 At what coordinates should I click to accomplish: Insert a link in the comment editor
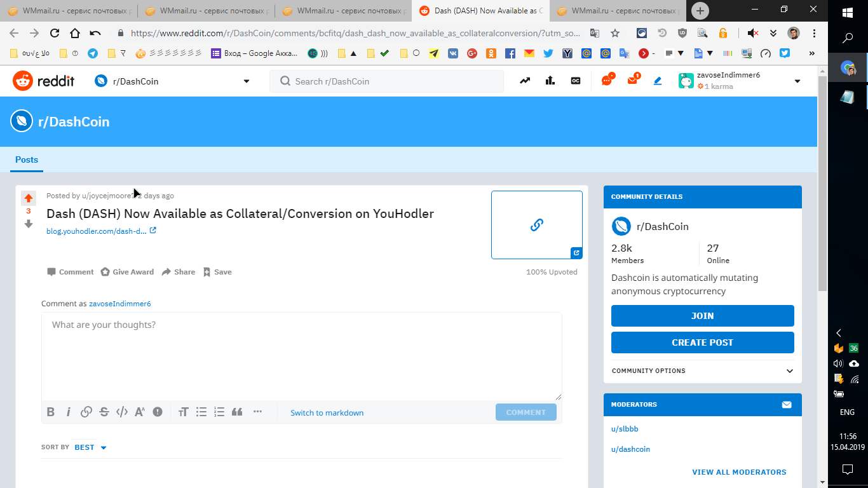pos(86,412)
